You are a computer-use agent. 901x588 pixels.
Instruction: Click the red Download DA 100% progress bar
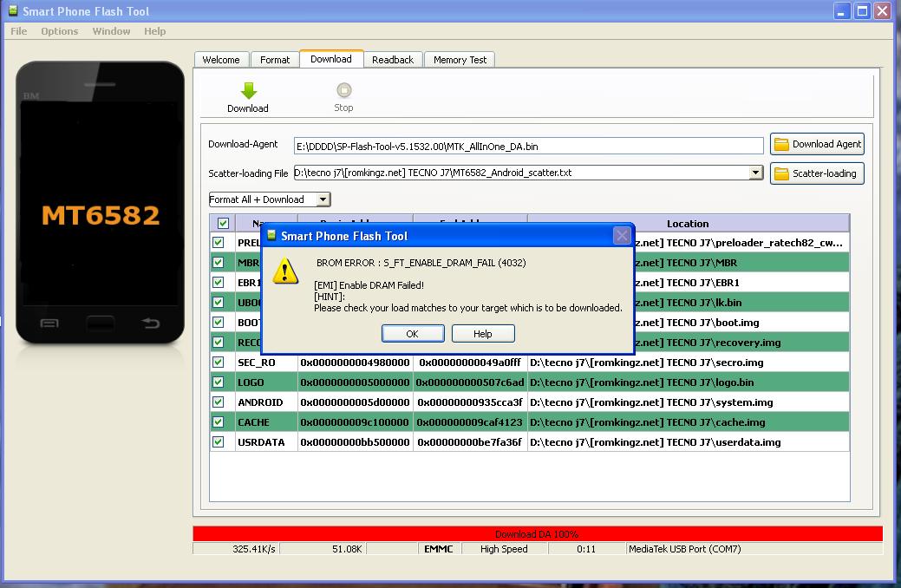538,534
